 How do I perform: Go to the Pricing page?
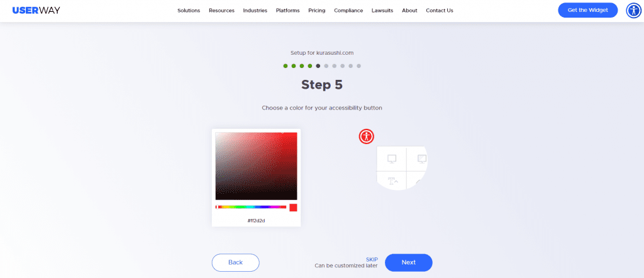point(317,11)
